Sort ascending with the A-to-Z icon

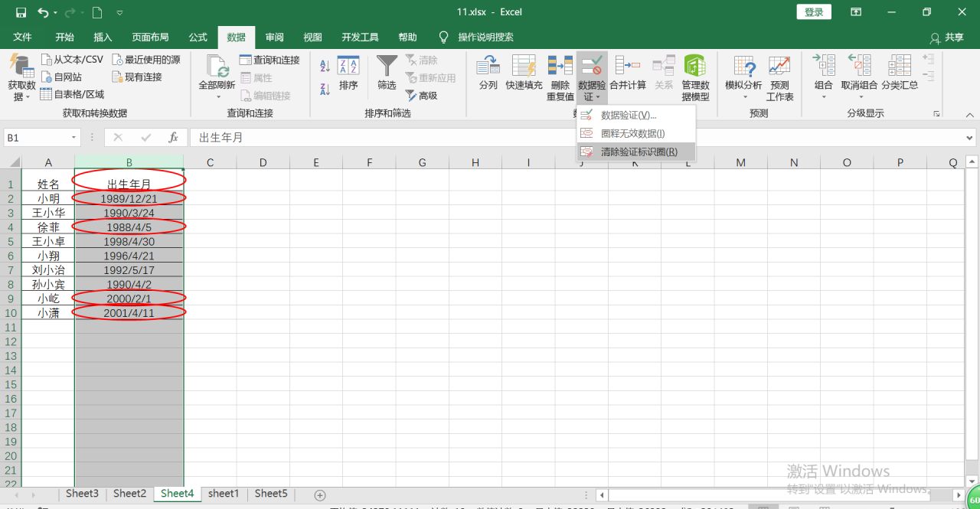coord(325,67)
